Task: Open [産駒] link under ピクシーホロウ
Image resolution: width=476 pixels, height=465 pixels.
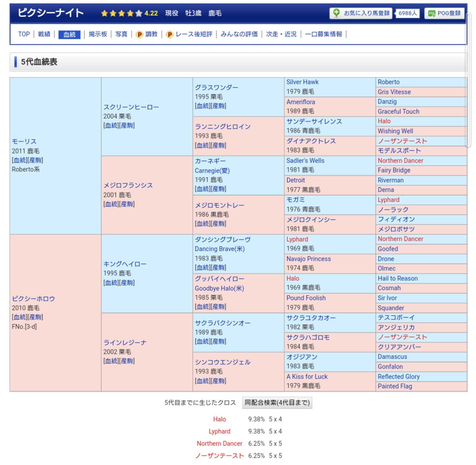Action: 35,317
